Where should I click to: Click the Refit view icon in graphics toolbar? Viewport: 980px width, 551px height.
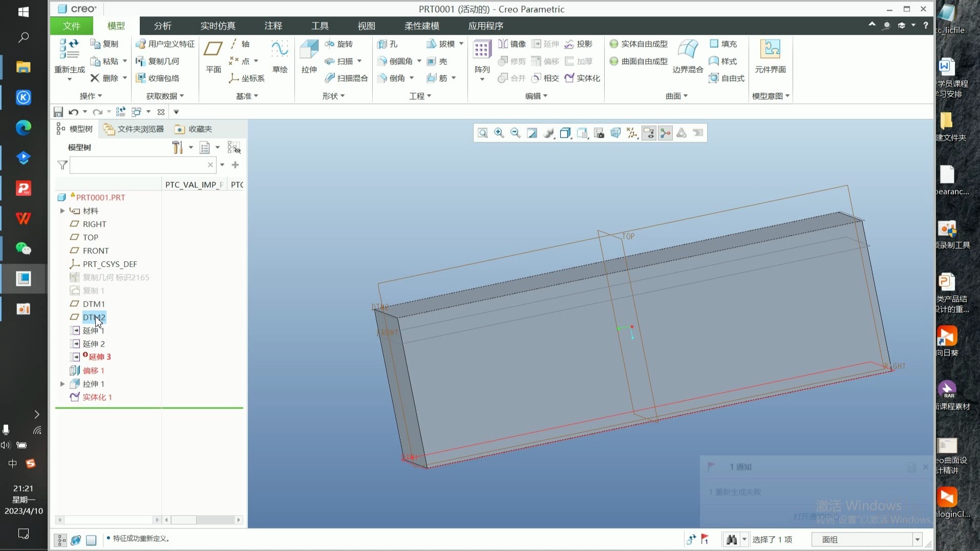coord(482,133)
